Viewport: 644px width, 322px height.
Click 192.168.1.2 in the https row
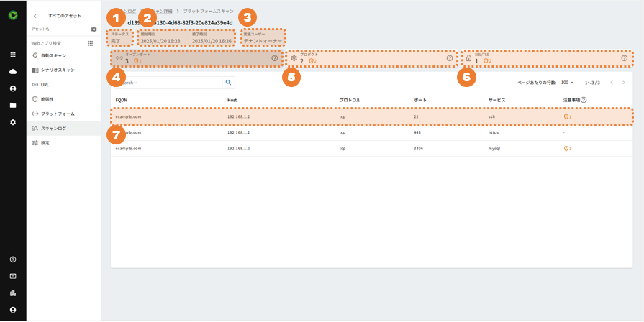click(x=239, y=132)
